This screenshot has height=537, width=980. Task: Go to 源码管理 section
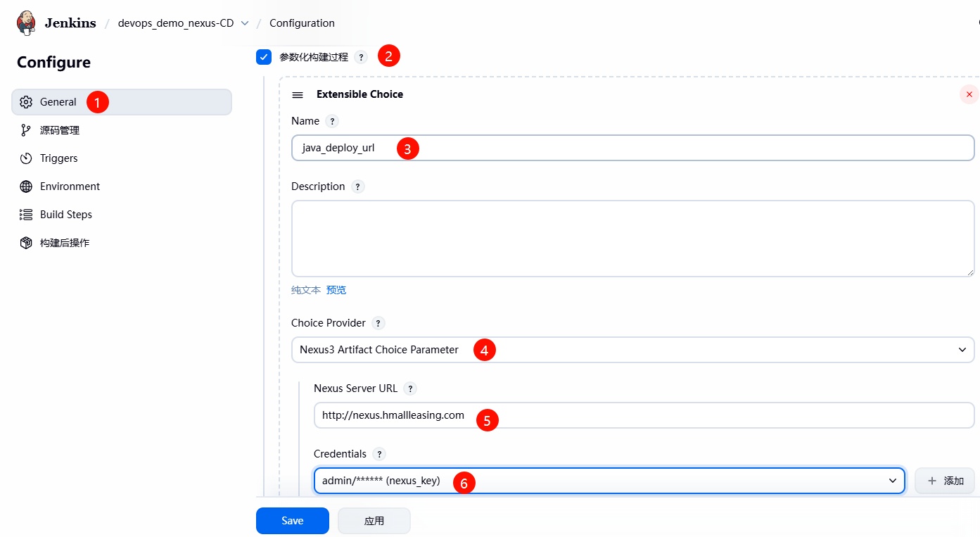pos(60,130)
